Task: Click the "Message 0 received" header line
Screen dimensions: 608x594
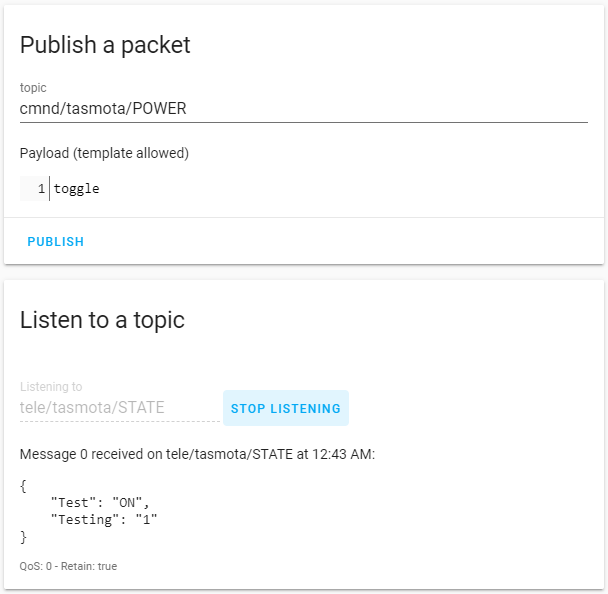Action: click(197, 455)
